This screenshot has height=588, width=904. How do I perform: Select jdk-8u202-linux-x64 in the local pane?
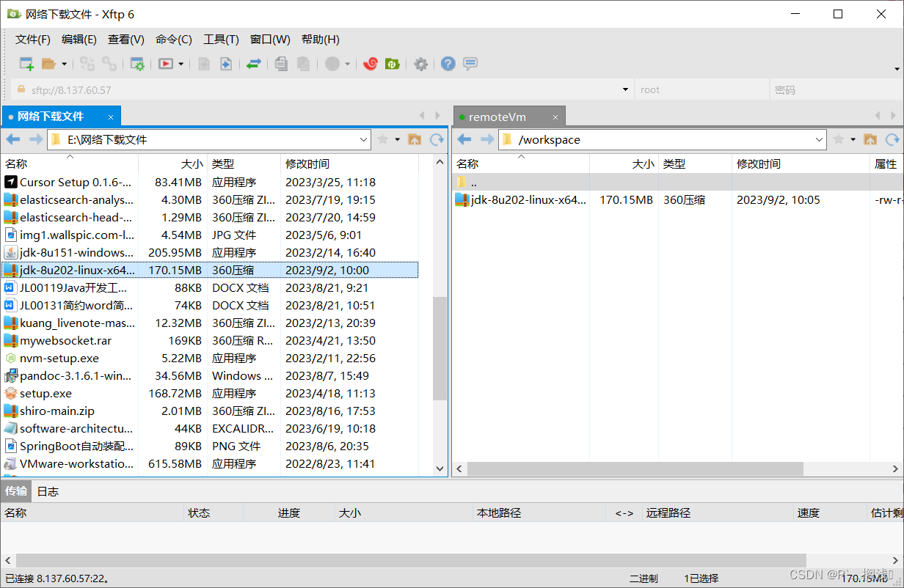[x=210, y=270]
